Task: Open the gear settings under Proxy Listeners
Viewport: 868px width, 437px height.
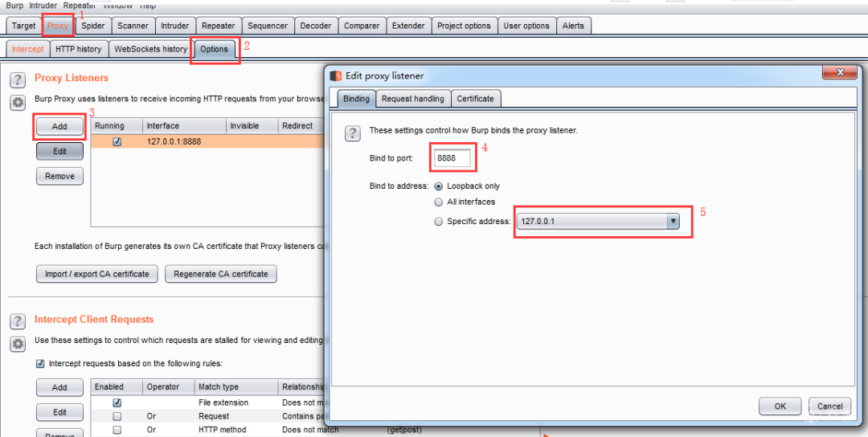Action: point(17,103)
